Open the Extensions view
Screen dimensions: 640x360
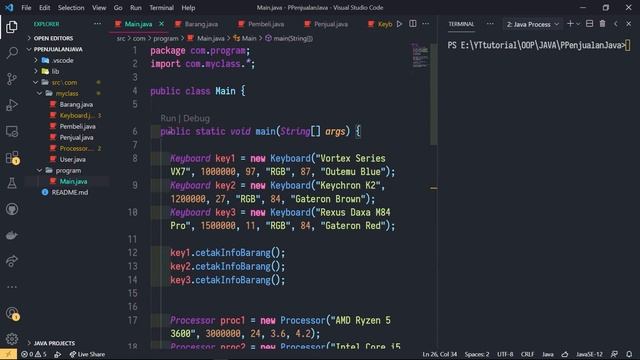point(12,157)
